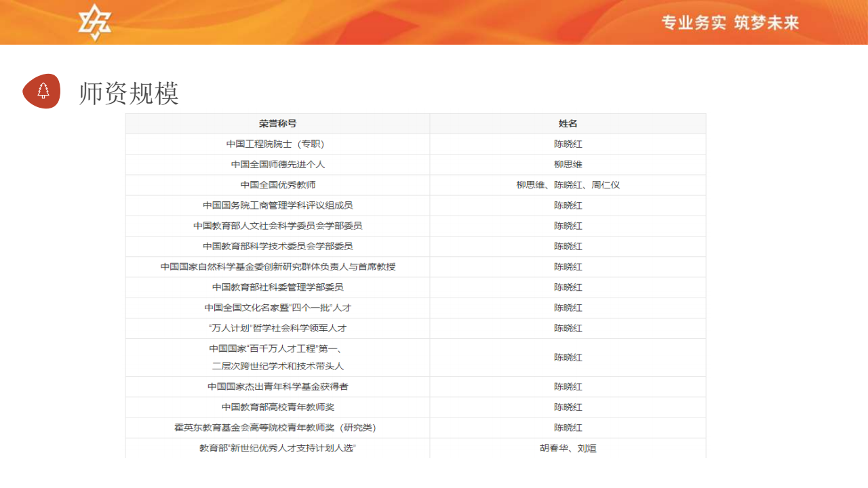Viewport: 868px width, 488px height.
Task: Select the 中国工程院院士（专职） cell
Action: (x=277, y=144)
